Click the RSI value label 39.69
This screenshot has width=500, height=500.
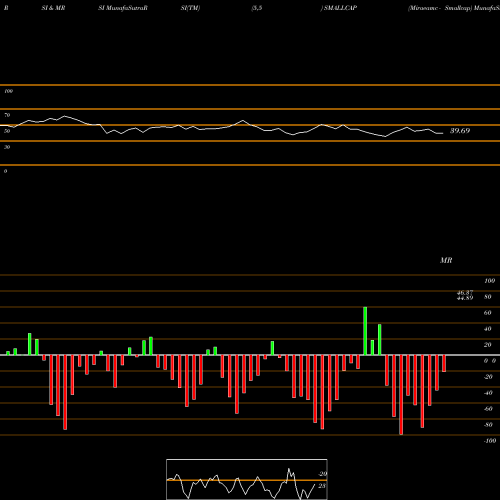[460, 131]
